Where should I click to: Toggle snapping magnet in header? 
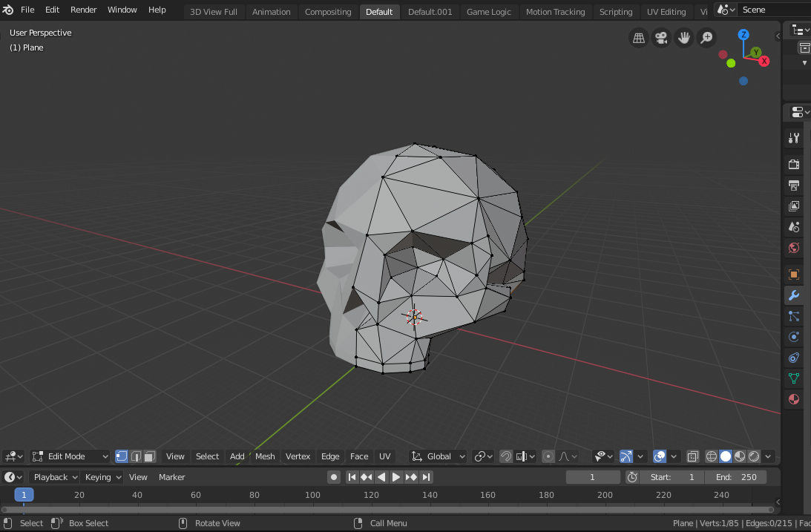pos(506,456)
